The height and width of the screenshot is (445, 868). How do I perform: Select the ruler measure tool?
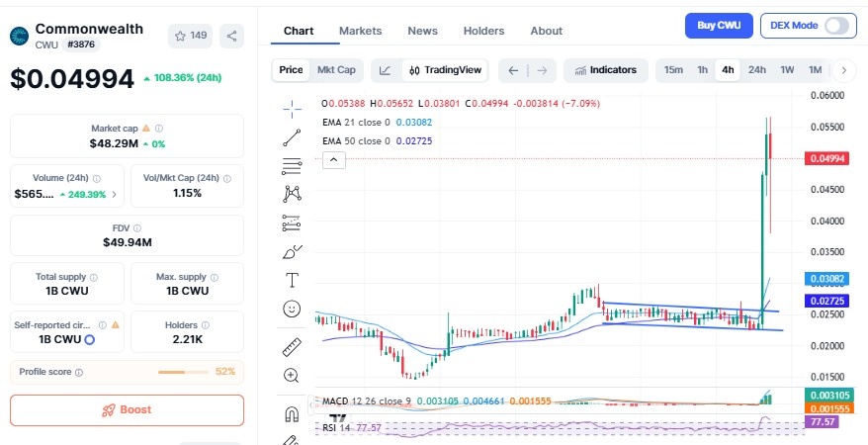[292, 347]
